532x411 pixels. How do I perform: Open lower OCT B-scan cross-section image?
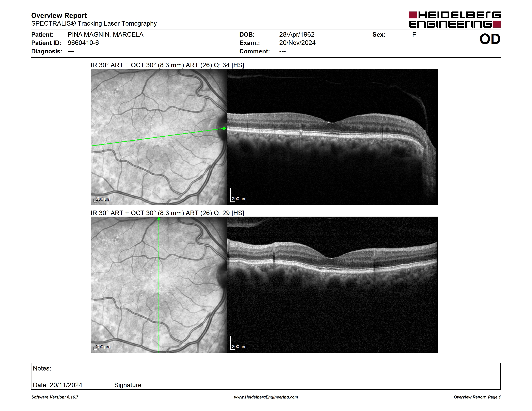pos(332,285)
